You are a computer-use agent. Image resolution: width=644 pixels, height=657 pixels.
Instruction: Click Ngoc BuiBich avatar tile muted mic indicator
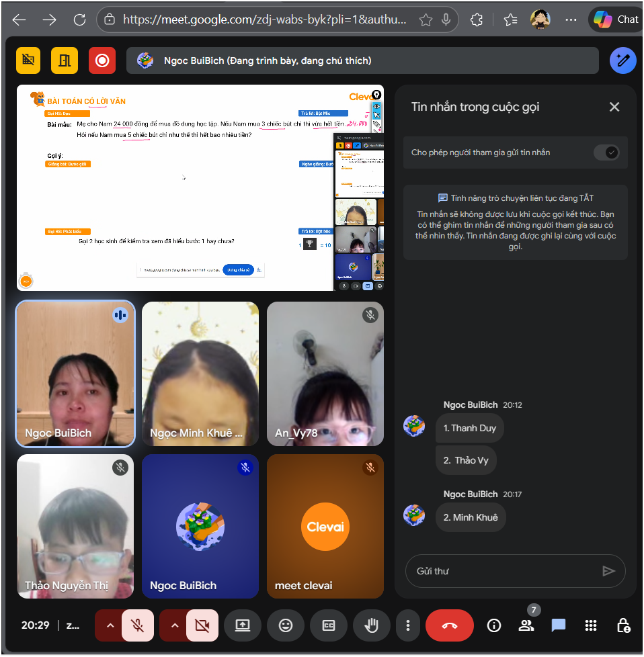tap(245, 467)
